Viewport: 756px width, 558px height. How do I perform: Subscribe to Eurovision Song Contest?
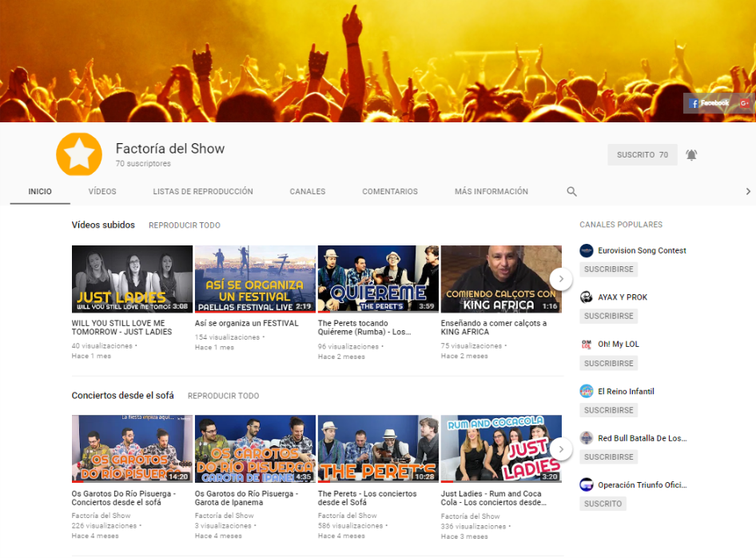click(x=608, y=269)
